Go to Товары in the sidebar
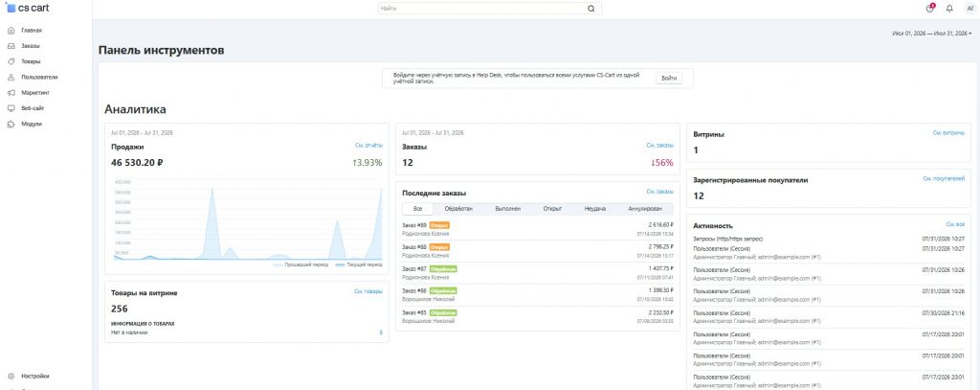Screen dimensions: 980x390 [x=31, y=61]
